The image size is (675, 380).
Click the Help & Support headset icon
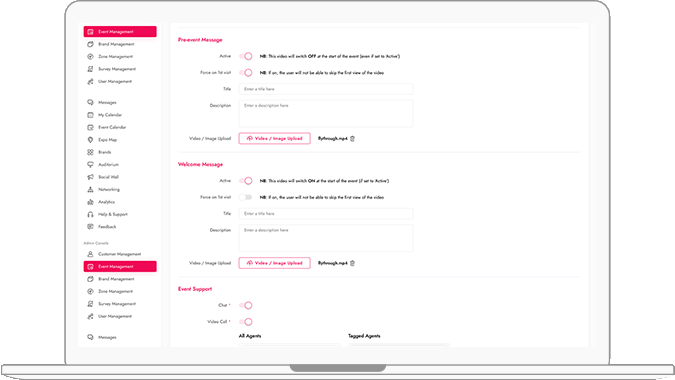click(90, 214)
